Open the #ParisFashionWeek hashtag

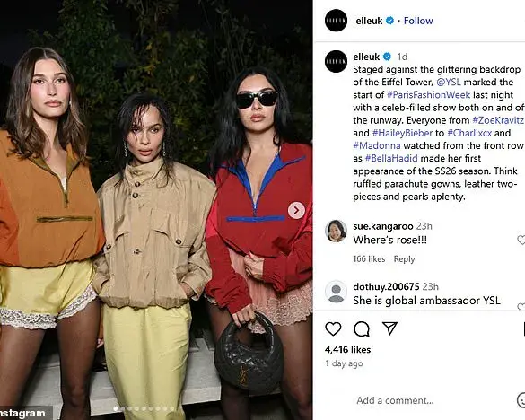point(429,95)
